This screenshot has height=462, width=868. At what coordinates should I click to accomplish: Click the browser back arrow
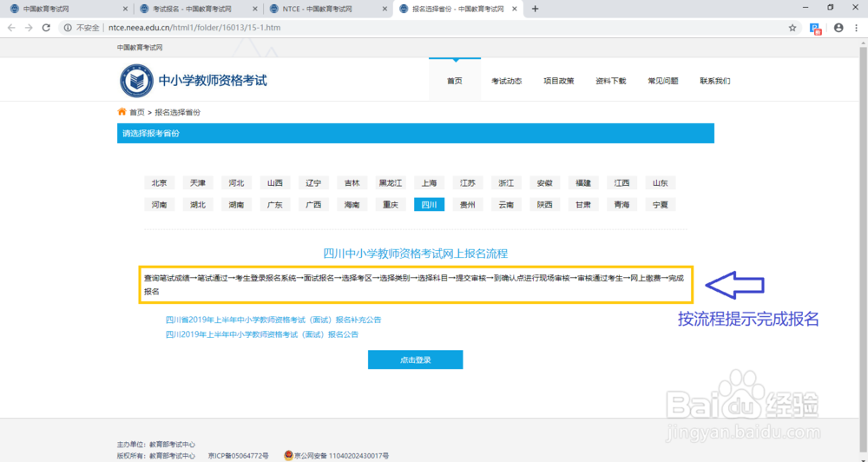pyautogui.click(x=11, y=28)
